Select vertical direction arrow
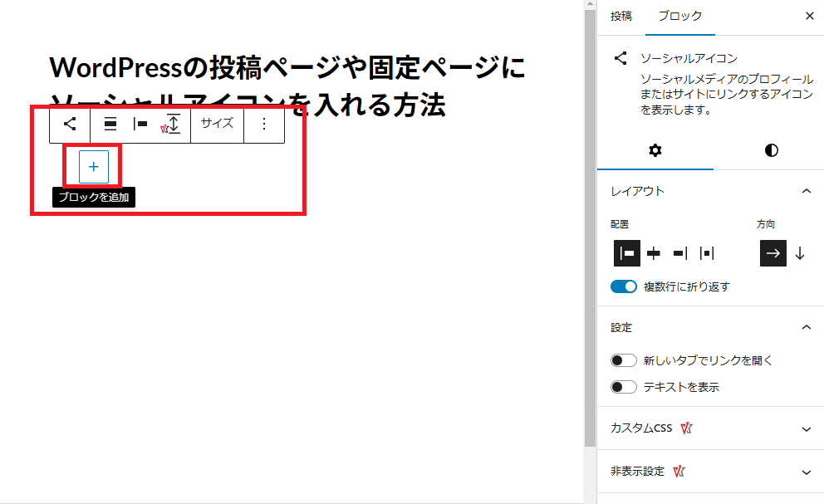Viewport: 824px width, 504px height. point(800,253)
